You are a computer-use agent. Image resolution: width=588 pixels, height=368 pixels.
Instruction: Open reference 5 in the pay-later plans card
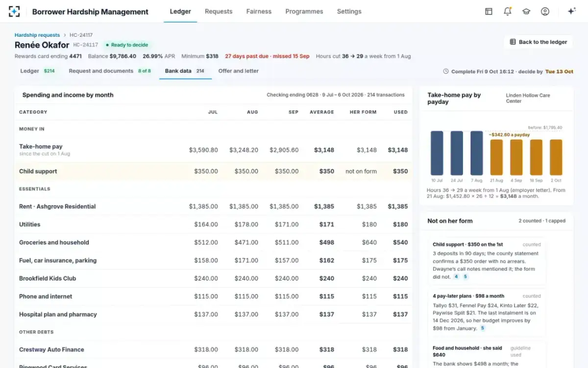tap(483, 328)
